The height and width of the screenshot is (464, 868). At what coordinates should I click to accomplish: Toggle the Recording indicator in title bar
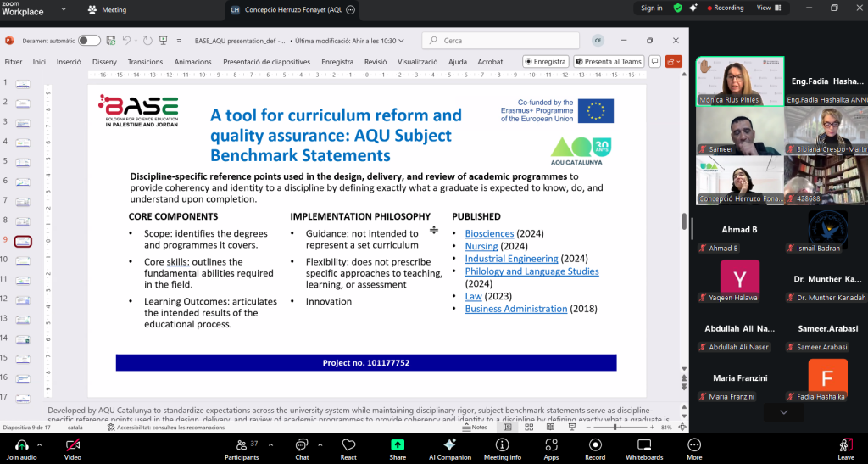(725, 8)
